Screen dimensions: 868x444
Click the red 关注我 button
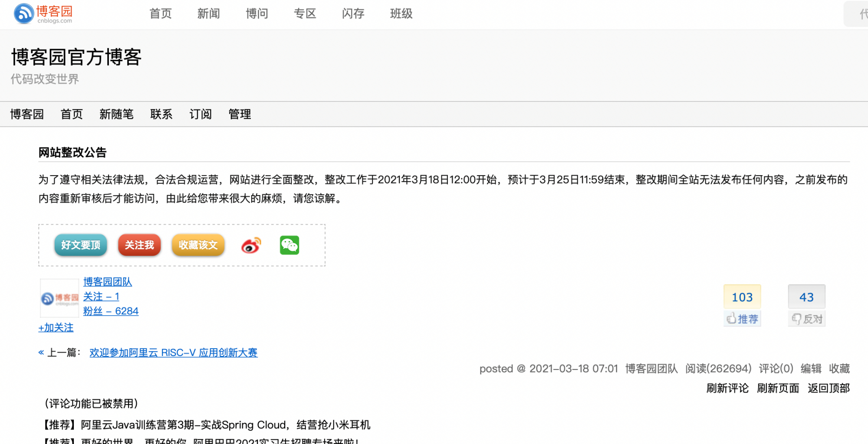[139, 245]
